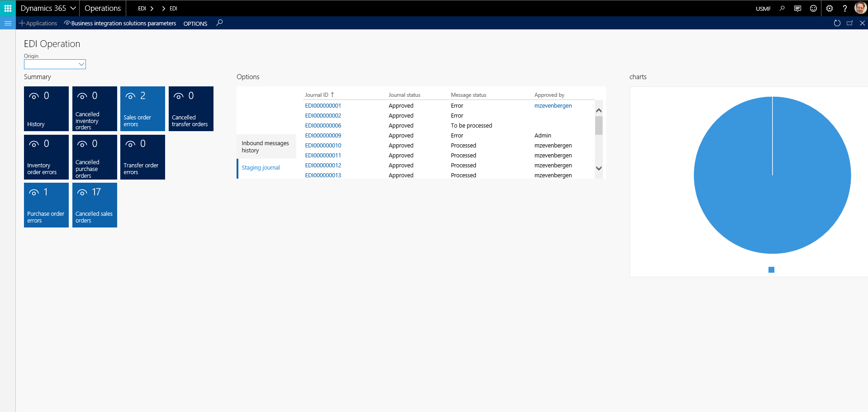Open the Origin dropdown
The height and width of the screenshot is (412, 868).
click(81, 64)
